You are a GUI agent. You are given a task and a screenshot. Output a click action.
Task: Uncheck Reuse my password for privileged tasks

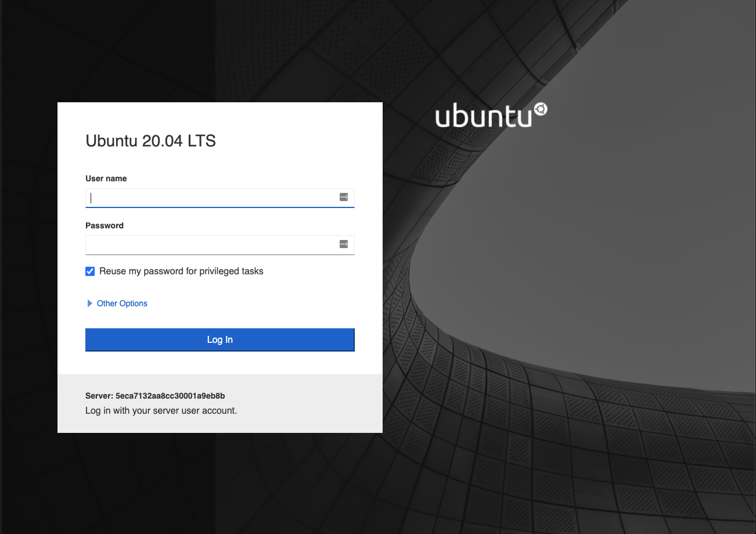[90, 271]
